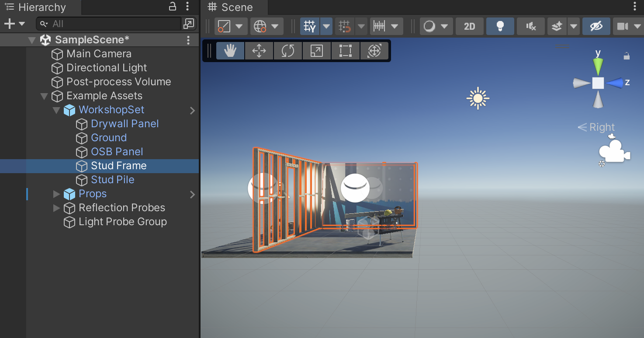Select Main Camera in Hierarchy
The width and height of the screenshot is (644, 338).
(x=99, y=54)
